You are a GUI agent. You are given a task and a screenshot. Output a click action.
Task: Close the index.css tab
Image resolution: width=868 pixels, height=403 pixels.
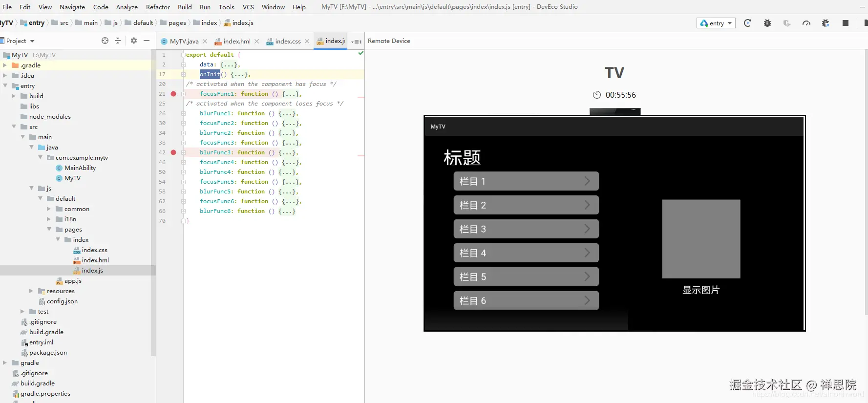click(307, 42)
